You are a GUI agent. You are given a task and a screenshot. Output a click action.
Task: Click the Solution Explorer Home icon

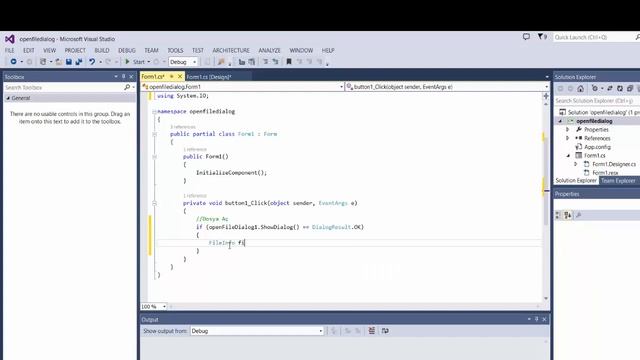(580, 89)
